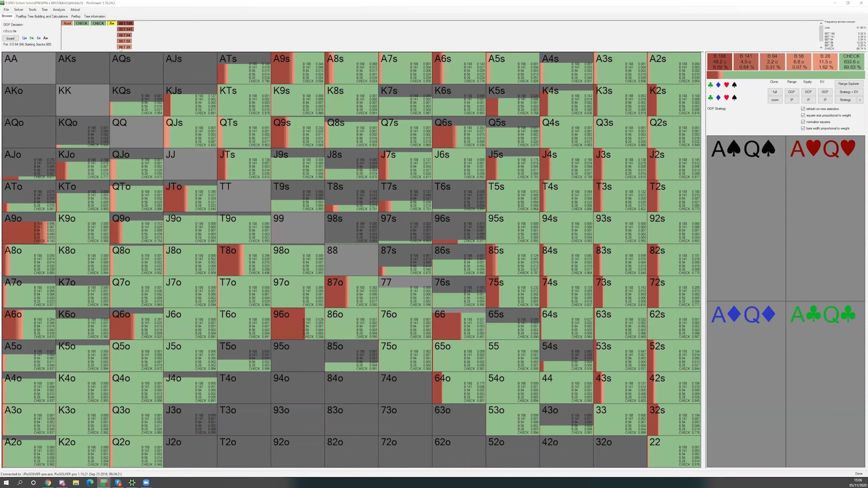This screenshot has height=488, width=868.
Task: Switch to the Tree information tab
Action: pos(94,16)
